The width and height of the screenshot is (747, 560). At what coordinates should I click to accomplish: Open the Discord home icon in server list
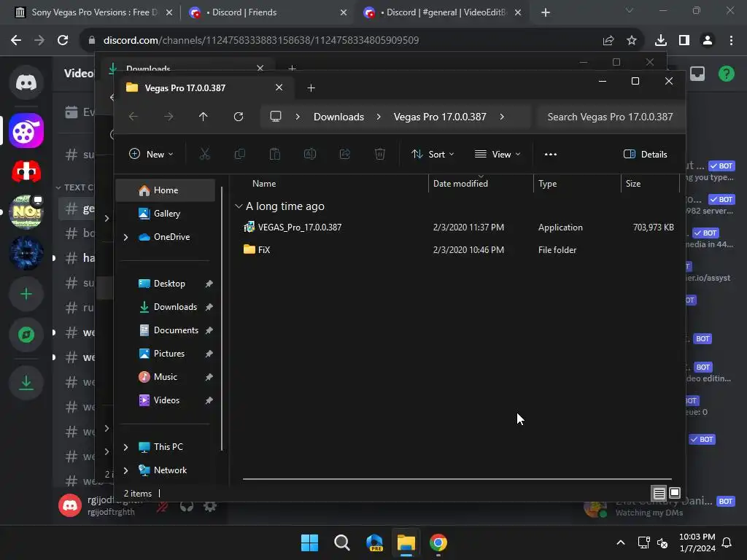[26, 82]
